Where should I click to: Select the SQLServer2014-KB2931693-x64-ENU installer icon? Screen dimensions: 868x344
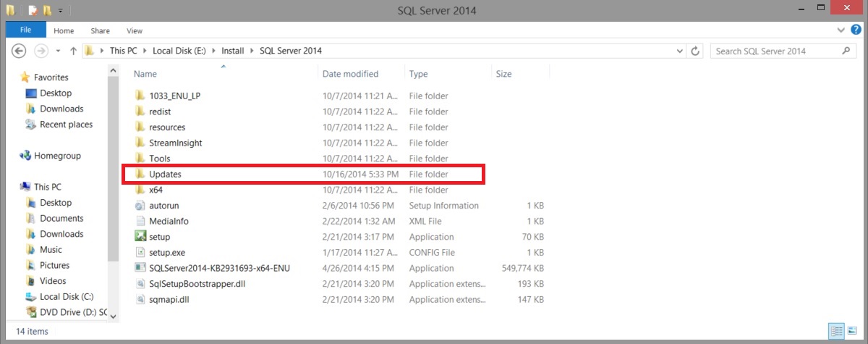click(x=140, y=268)
